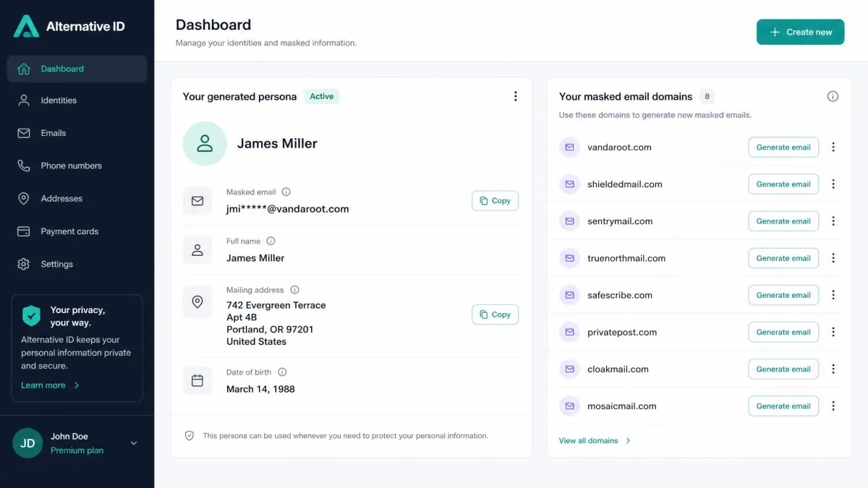Click the Create new button
868x488 pixels.
[x=800, y=32]
